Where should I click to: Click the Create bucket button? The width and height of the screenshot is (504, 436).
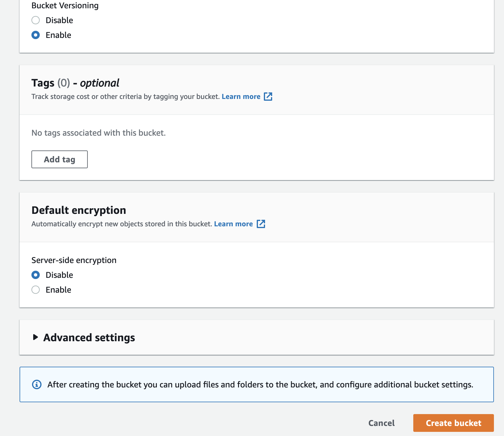click(454, 423)
